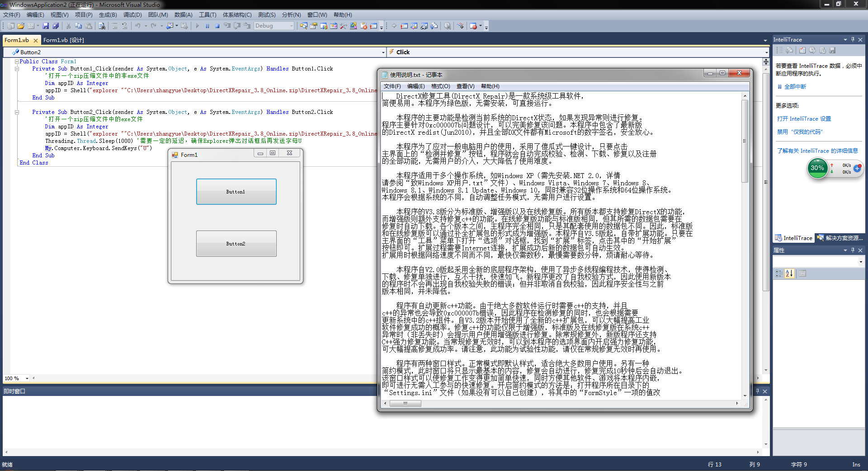Viewport: 868px width, 471px height.
Task: Open the Properties object selector dropdown
Action: click(861, 262)
